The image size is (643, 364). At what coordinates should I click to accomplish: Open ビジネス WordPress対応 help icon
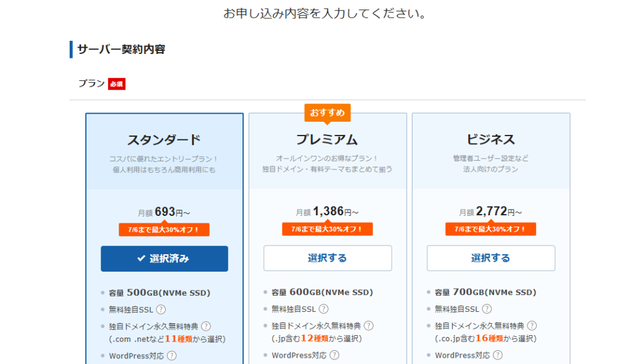point(497,355)
